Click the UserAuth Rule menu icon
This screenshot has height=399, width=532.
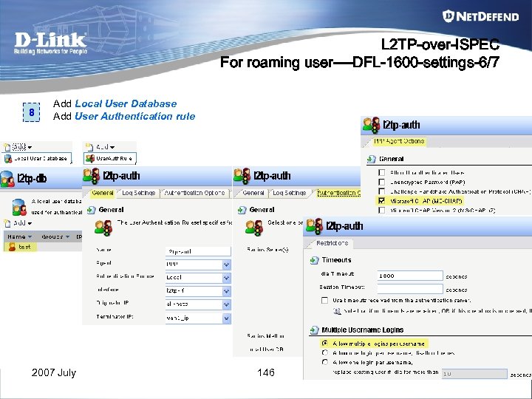pos(90,158)
